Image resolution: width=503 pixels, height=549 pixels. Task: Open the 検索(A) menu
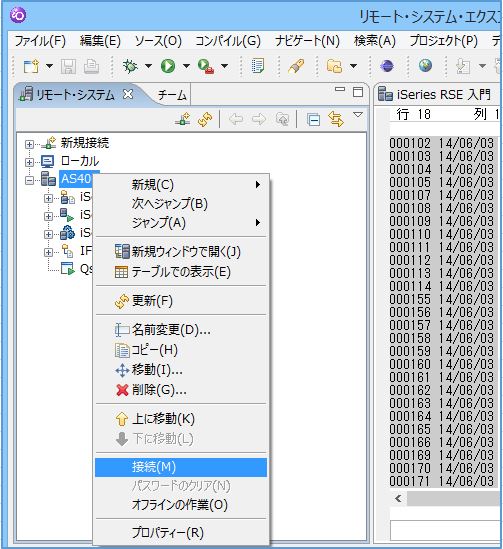375,41
